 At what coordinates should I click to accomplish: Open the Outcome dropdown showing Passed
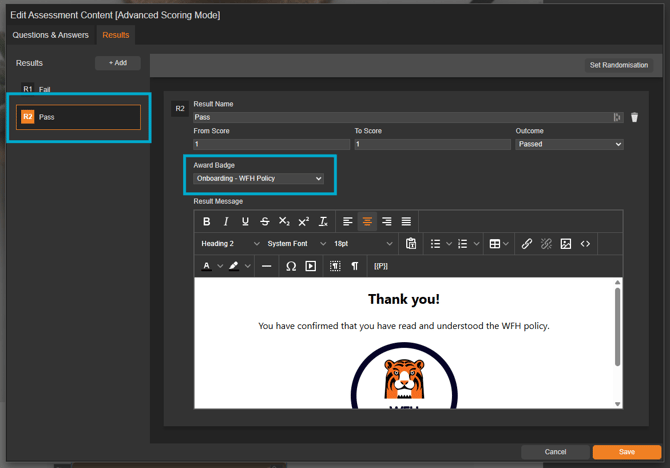pos(569,144)
